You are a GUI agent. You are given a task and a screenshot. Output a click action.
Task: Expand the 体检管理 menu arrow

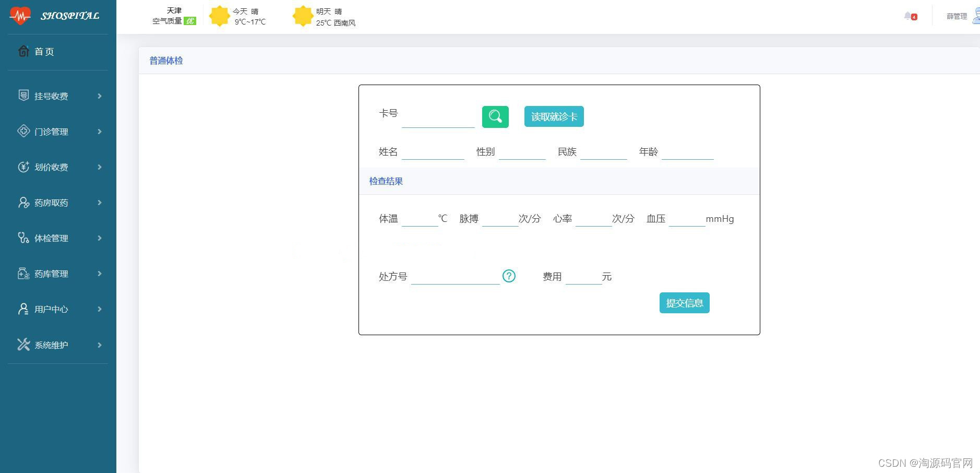tap(100, 238)
